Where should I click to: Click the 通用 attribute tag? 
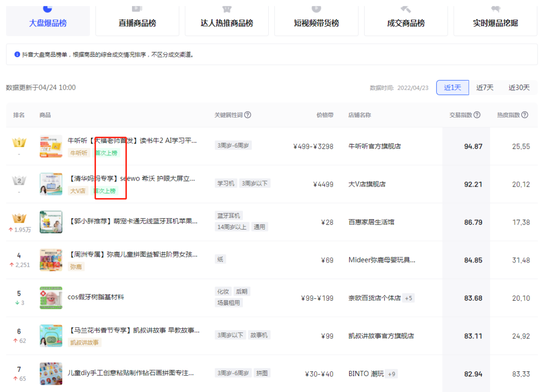click(259, 227)
